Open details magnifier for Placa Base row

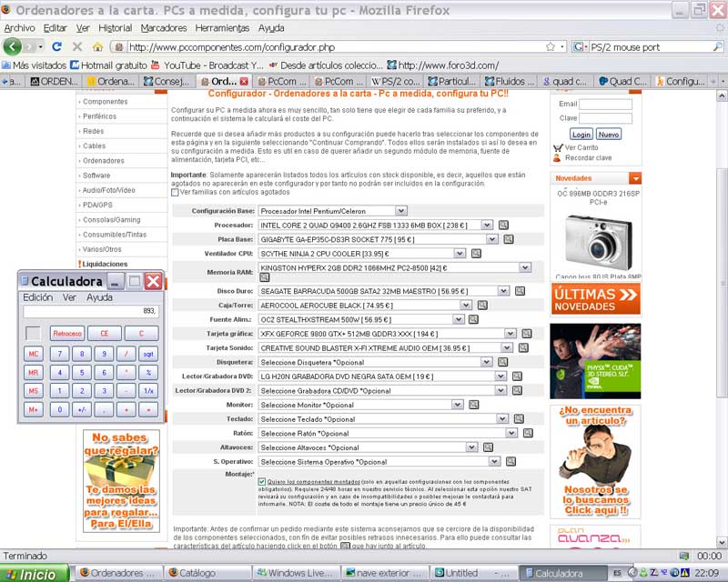509,239
